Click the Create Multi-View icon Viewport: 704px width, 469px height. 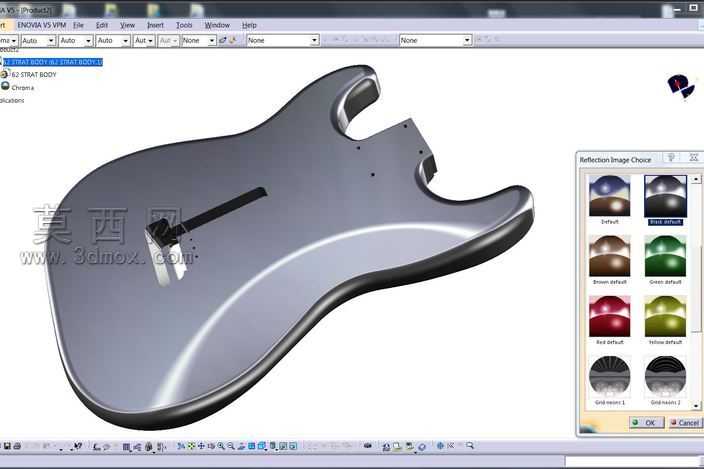tap(251, 446)
